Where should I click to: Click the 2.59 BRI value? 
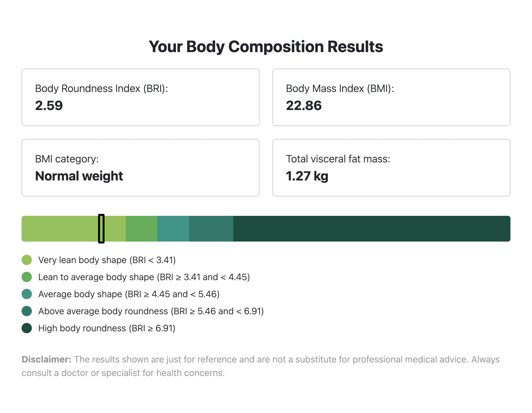[49, 106]
